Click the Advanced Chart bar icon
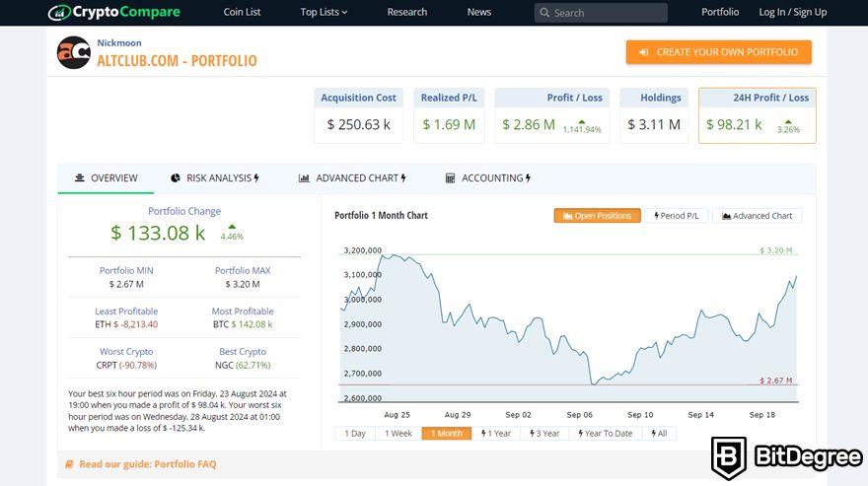 pos(304,177)
